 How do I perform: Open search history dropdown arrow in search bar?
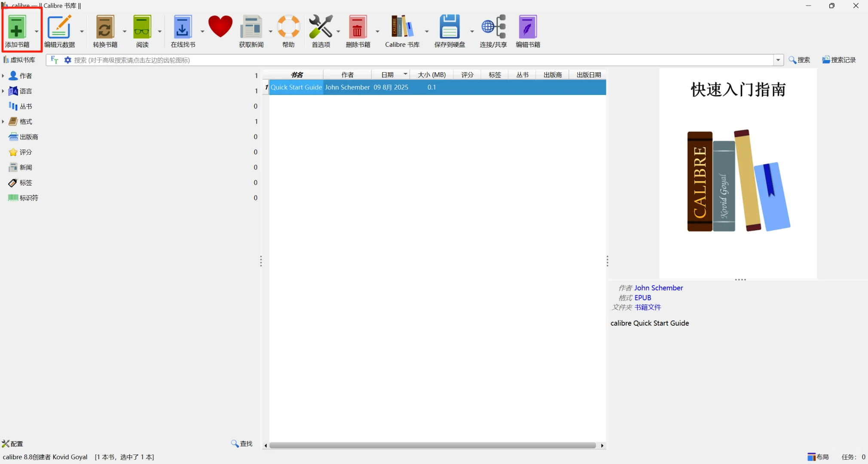(778, 60)
